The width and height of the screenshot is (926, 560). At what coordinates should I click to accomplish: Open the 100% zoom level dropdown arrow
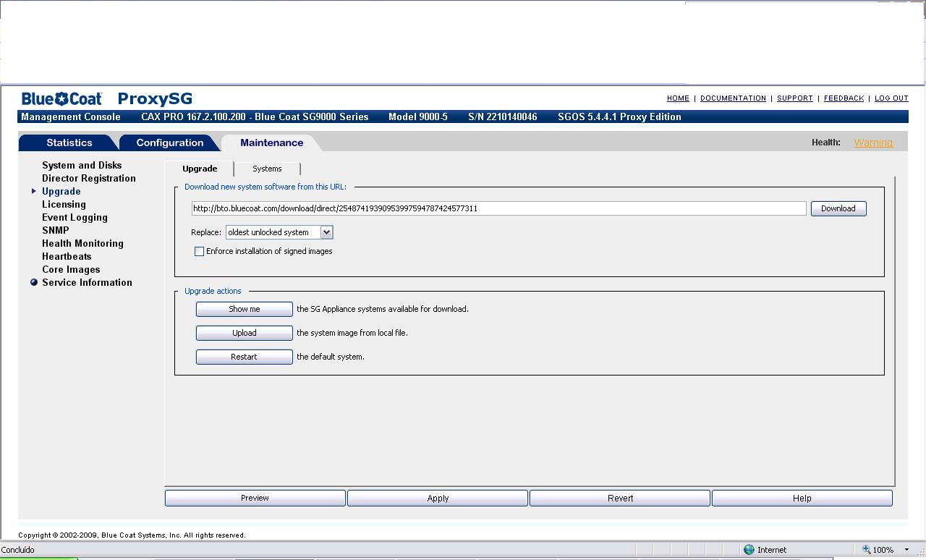pyautogui.click(x=906, y=550)
